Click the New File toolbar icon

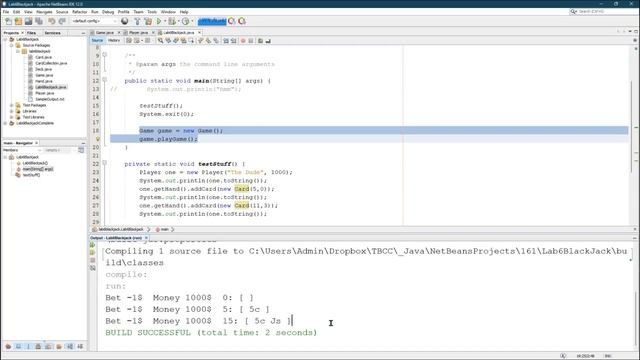pos(8,21)
